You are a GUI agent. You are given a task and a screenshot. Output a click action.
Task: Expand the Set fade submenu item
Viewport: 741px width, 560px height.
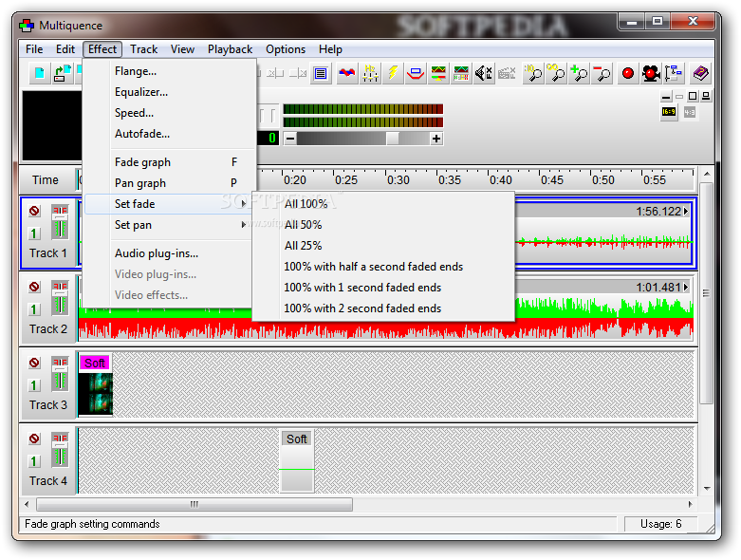point(169,204)
